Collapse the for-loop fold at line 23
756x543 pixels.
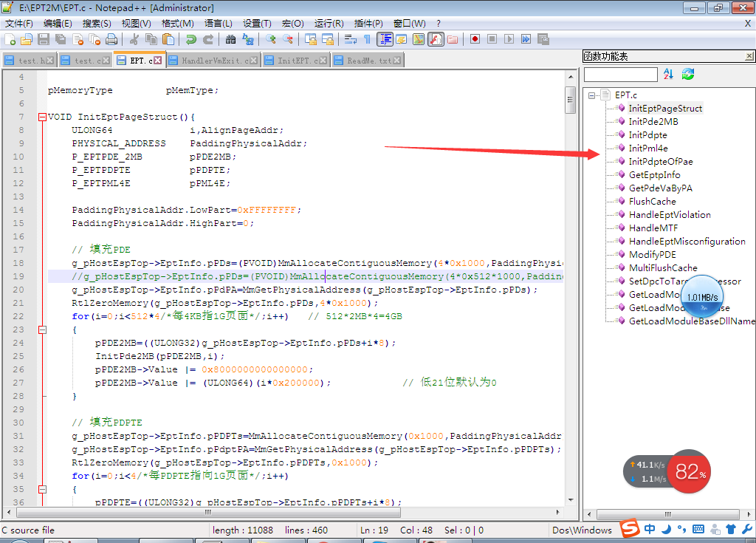click(x=42, y=329)
